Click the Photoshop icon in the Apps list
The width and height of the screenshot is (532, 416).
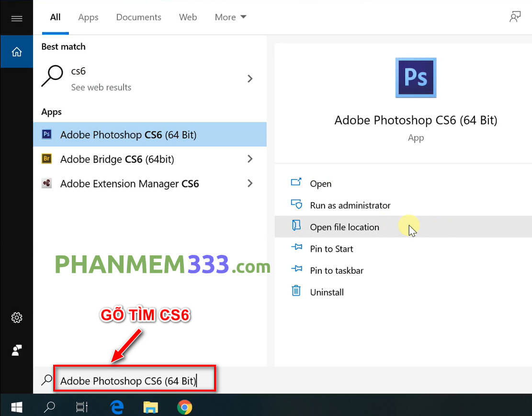[x=46, y=134]
